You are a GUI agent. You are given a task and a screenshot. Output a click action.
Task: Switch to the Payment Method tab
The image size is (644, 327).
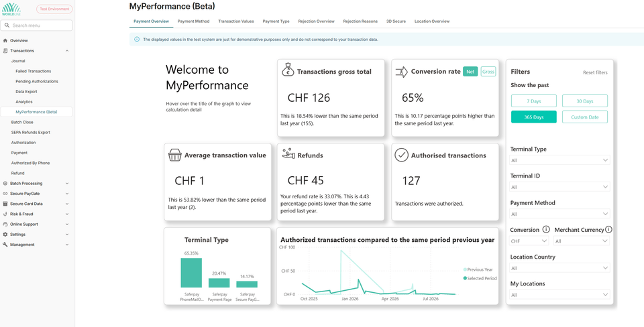click(x=193, y=21)
